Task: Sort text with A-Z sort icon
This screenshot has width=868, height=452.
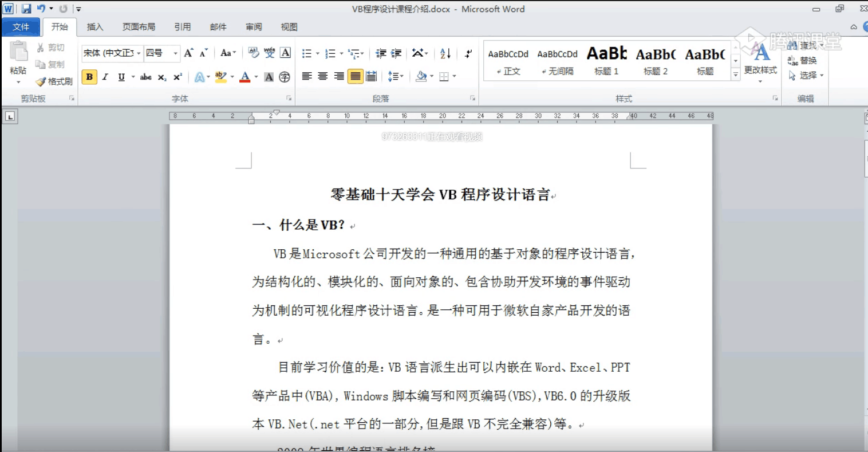Action: coord(445,53)
